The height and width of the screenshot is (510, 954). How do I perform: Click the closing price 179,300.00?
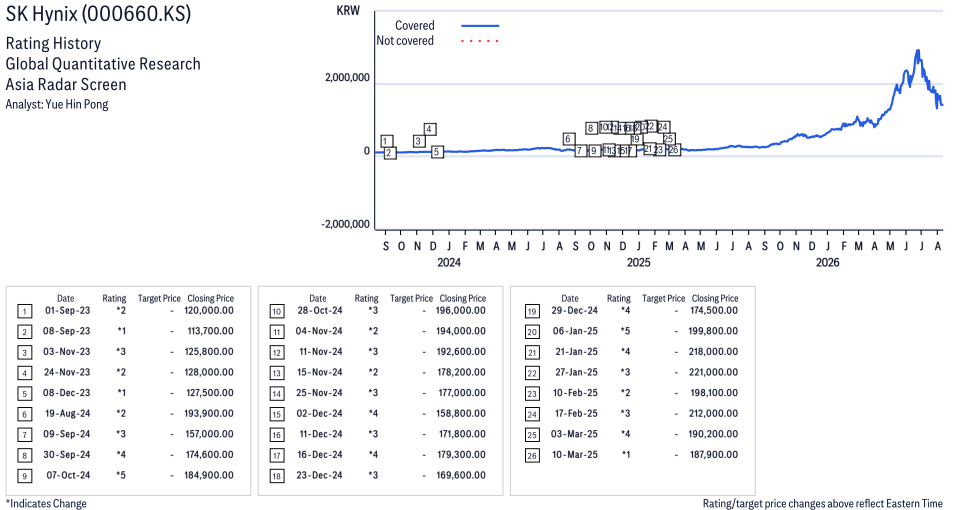click(x=462, y=455)
